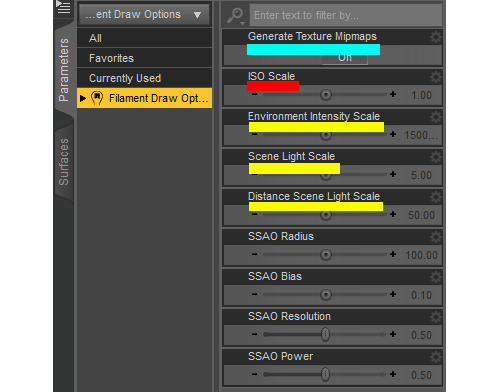Decrease SSAO Radius with minus button
The width and height of the screenshot is (500, 392).
254,254
